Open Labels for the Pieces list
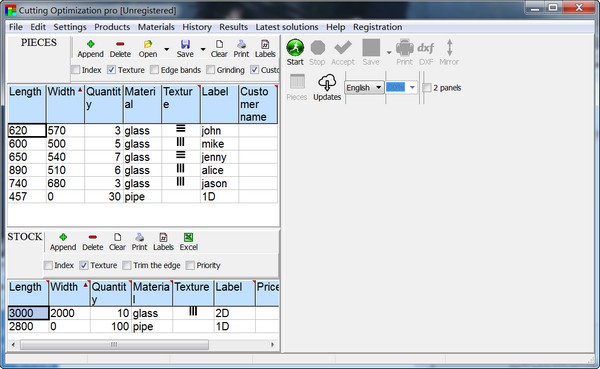The width and height of the screenshot is (600, 369). pos(265,49)
